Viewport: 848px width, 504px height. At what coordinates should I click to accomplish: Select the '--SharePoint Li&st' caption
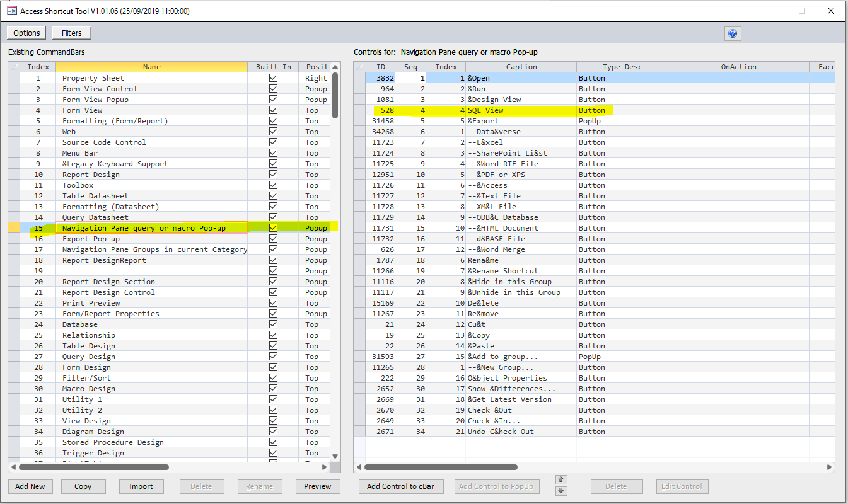pos(508,153)
